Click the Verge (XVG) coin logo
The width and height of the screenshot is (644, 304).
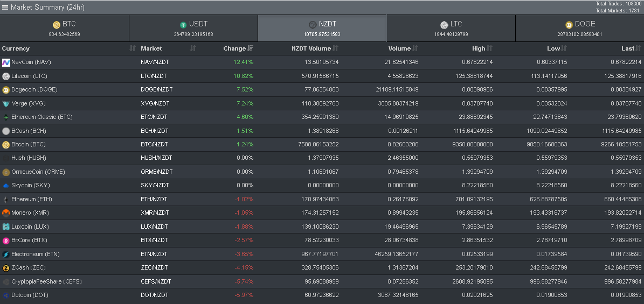(6, 103)
